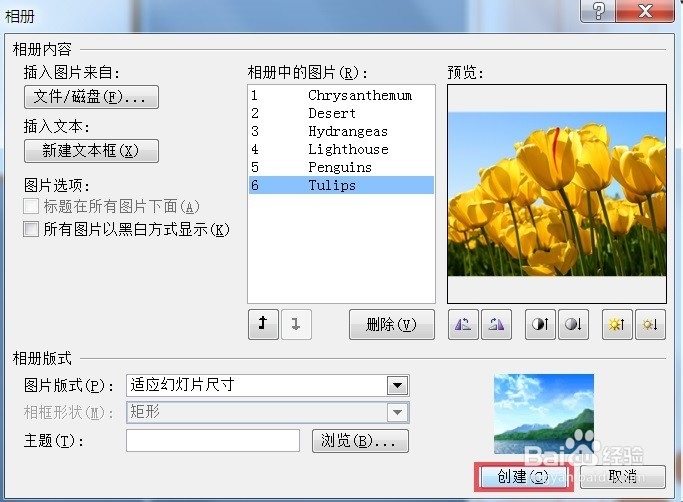Click the 文件/磁盘 button
The height and width of the screenshot is (502, 683).
click(91, 97)
